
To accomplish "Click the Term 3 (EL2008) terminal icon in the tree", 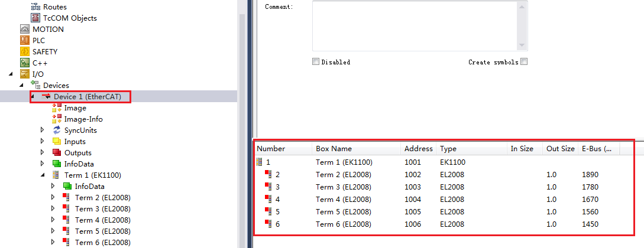I will [x=67, y=208].
